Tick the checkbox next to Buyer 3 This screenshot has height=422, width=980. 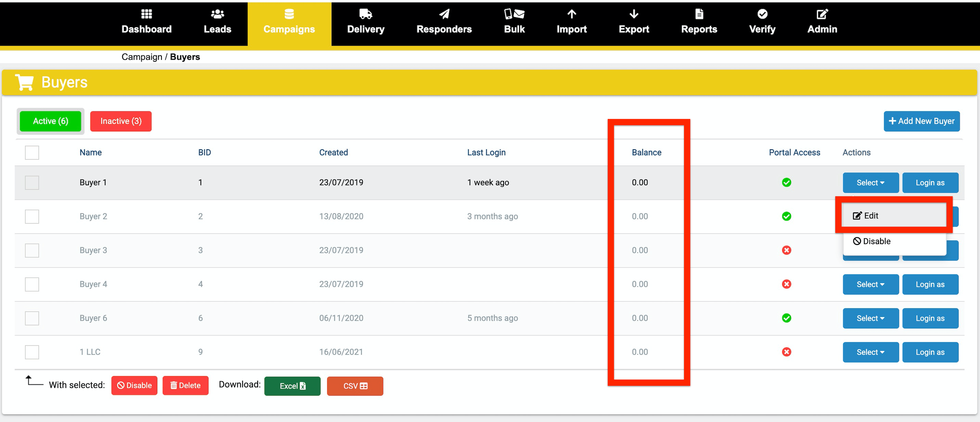click(x=32, y=250)
